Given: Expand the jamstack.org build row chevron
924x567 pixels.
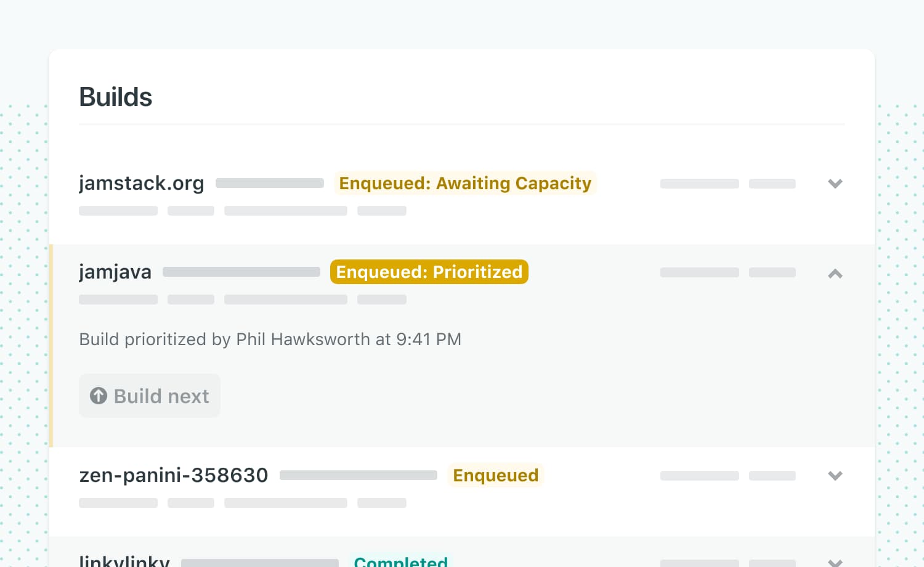Looking at the screenshot, I should (835, 183).
